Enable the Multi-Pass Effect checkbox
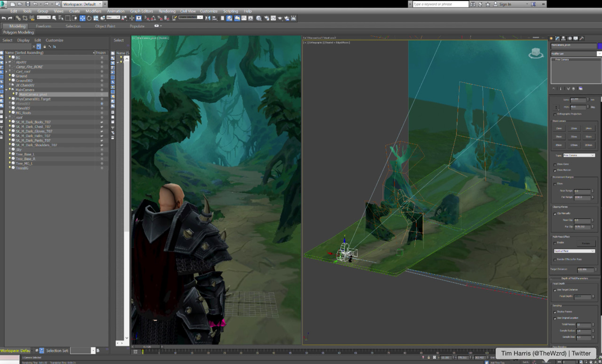 click(555, 243)
